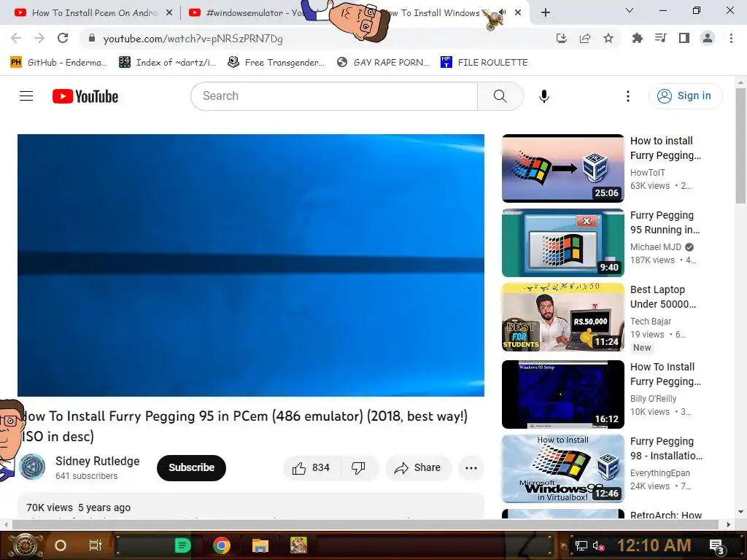Click the Chrome taskbar icon
The height and width of the screenshot is (560, 747).
(222, 545)
